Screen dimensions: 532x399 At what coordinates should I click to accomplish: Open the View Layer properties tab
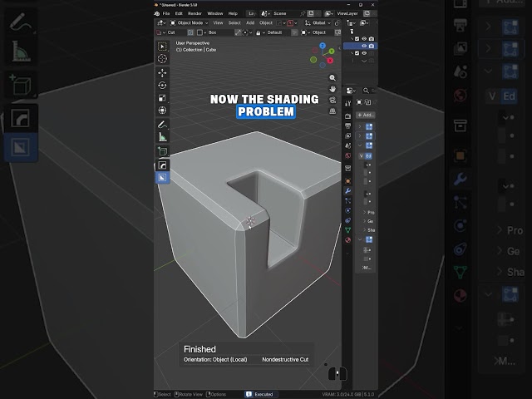point(347,136)
